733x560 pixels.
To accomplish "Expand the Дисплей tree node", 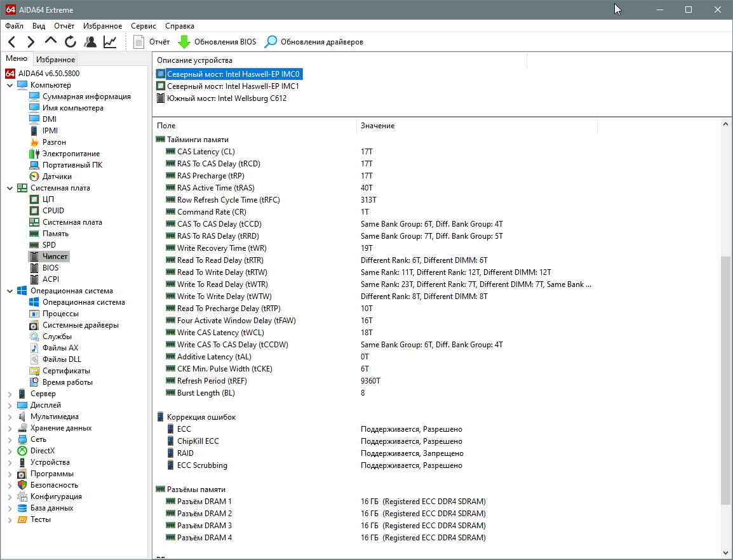I will 10,405.
